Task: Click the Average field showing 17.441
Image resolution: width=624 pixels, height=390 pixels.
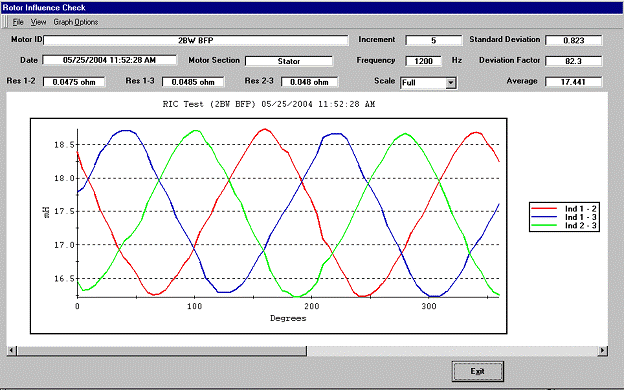Action: coord(573,82)
